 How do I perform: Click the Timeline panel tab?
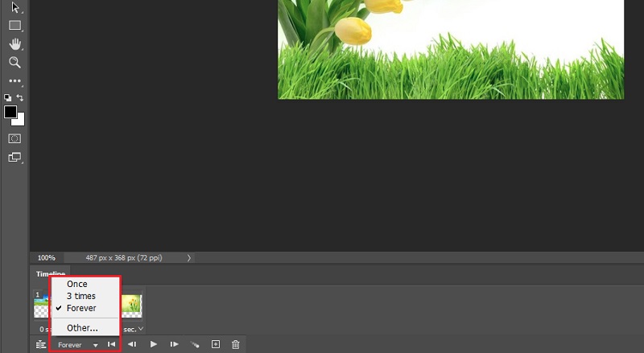(51, 273)
